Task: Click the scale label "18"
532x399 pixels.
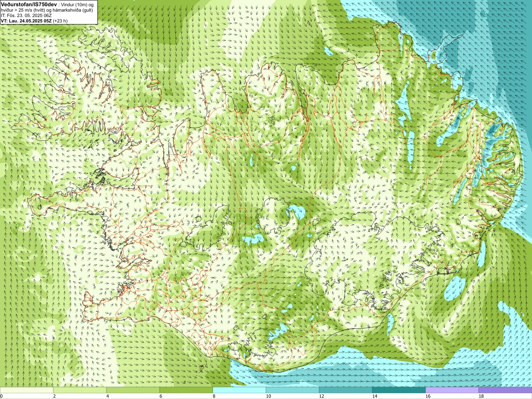Action: tap(481, 396)
